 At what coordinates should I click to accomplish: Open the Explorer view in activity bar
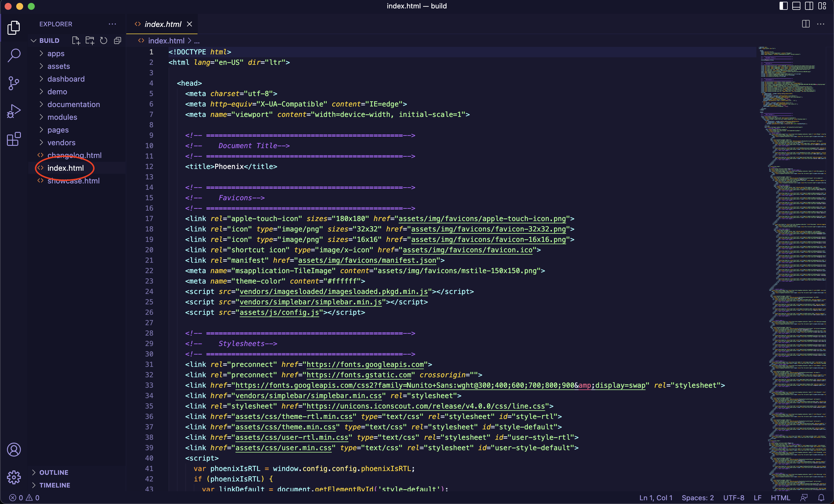pyautogui.click(x=14, y=27)
